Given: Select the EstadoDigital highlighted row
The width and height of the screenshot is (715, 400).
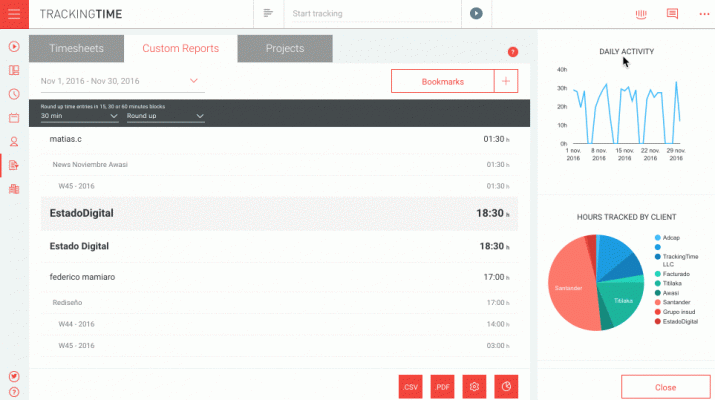Looking at the screenshot, I should click(279, 213).
